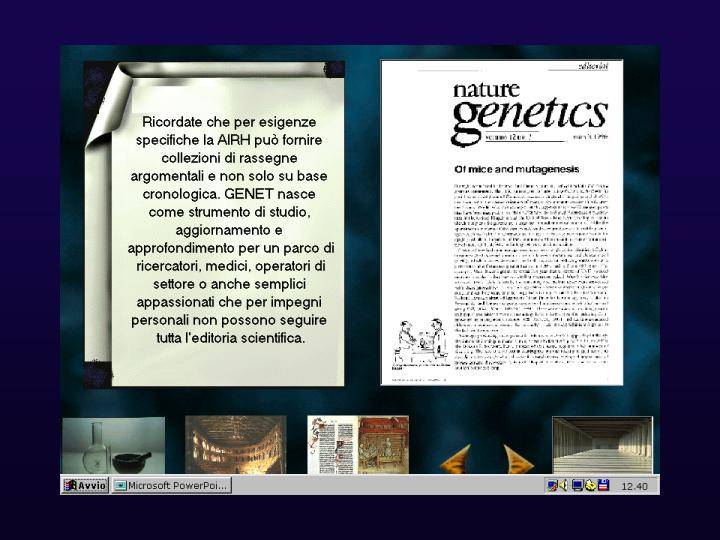Viewport: 720px width, 540px height.
Task: Open the Avvio start menu
Action: 85,485
